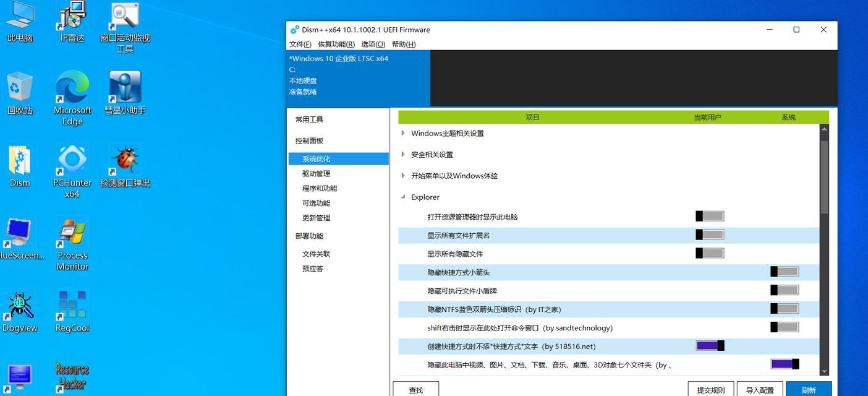Screen dimensions: 868x396
Task: Toggle 隐藏NTFS蓝色双箭头压缩标识 switch
Action: (x=785, y=309)
